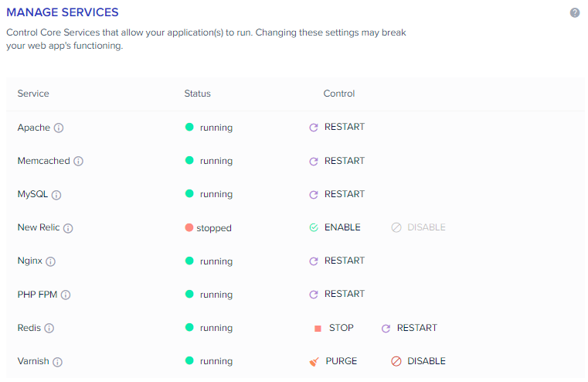The image size is (588, 382).
Task: Click greyed DISABLE for New Relic
Action: 418,227
